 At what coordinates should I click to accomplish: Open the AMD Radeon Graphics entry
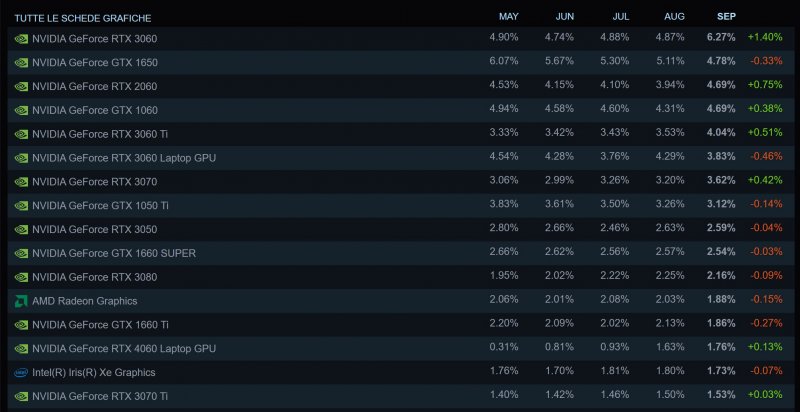click(84, 300)
